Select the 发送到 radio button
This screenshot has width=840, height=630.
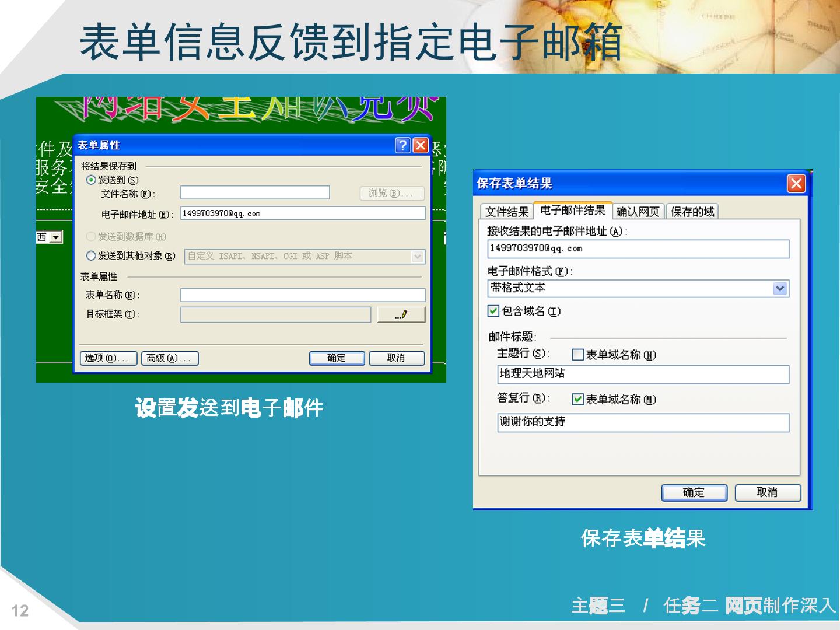click(91, 180)
